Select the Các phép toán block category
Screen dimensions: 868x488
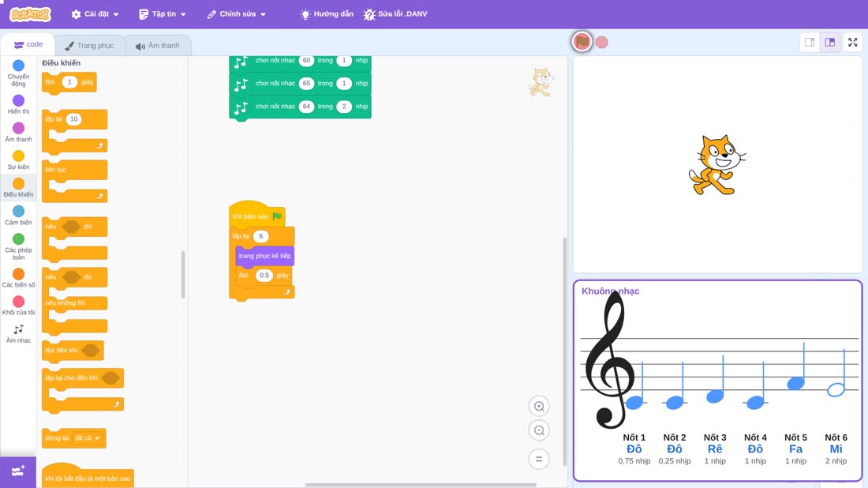[x=18, y=246]
